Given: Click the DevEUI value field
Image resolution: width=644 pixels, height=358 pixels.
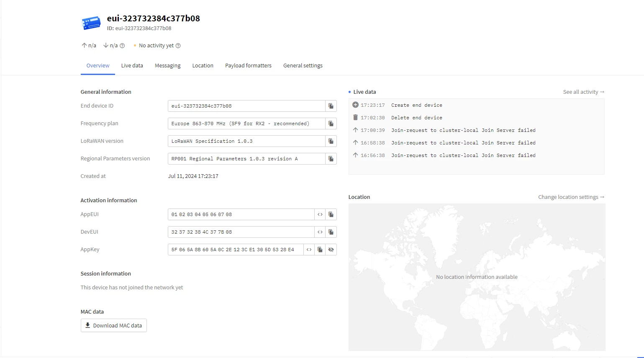Looking at the screenshot, I should coord(241,232).
